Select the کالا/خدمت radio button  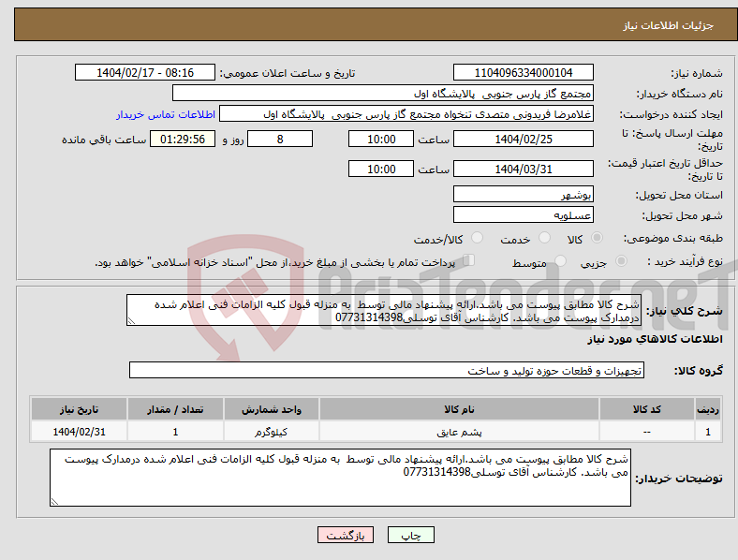[x=477, y=238]
